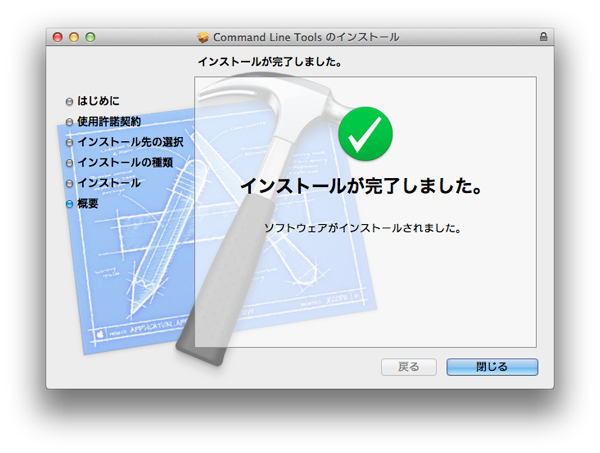The height and width of the screenshot is (453, 600).
Task: Zoom the window with green button
Action: click(x=90, y=37)
